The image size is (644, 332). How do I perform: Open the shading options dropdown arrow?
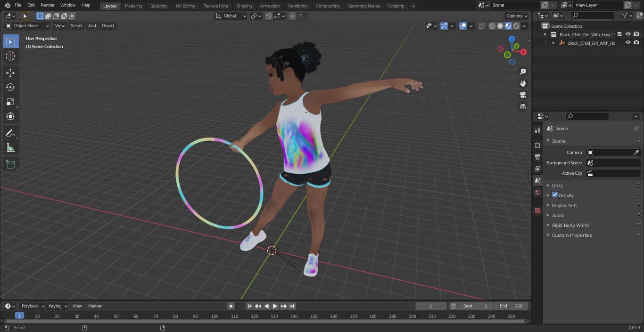click(524, 26)
